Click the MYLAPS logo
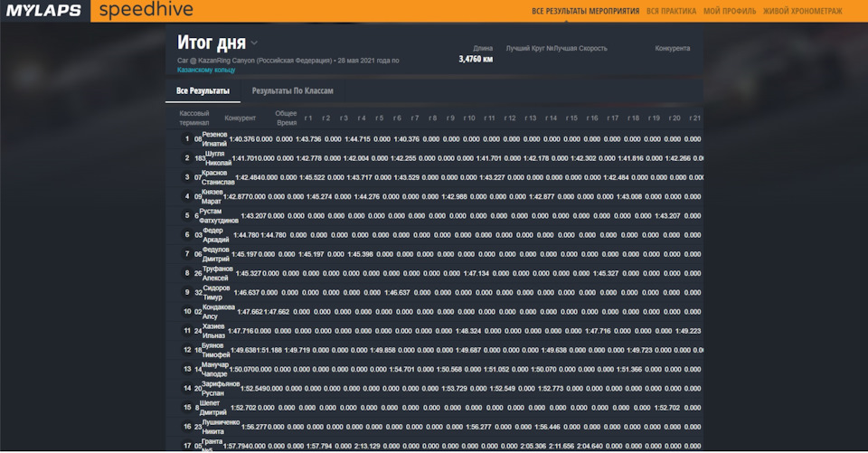The image size is (868, 453). [x=43, y=11]
